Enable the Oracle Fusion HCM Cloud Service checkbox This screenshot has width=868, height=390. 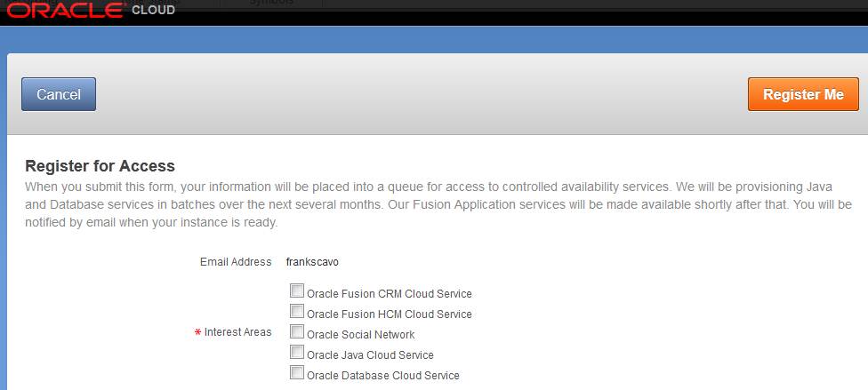click(297, 311)
